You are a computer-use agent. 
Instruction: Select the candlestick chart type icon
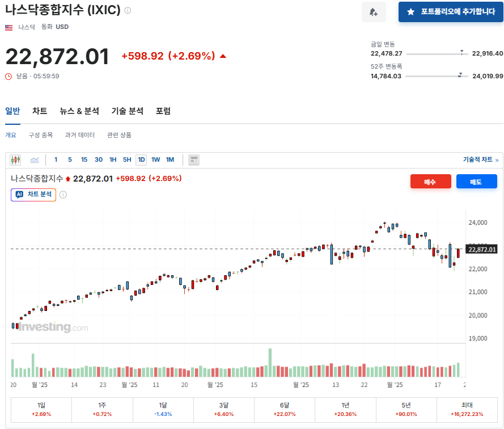[15, 159]
